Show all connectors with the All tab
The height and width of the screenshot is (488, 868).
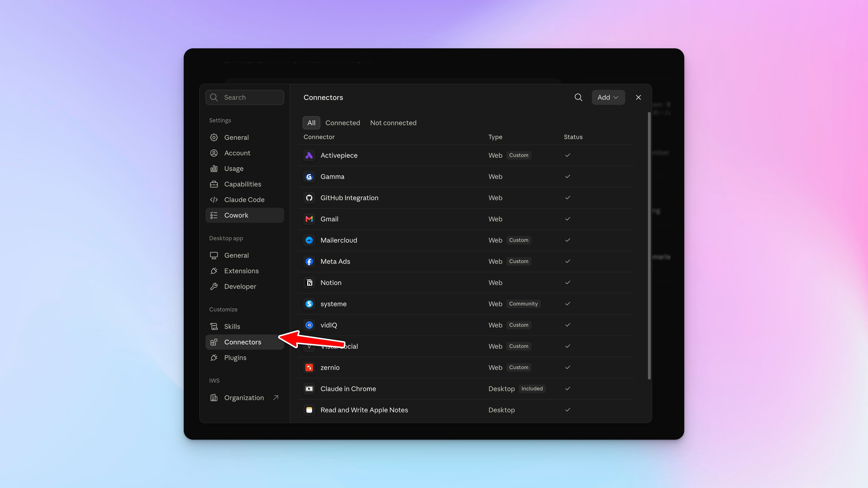[311, 123]
